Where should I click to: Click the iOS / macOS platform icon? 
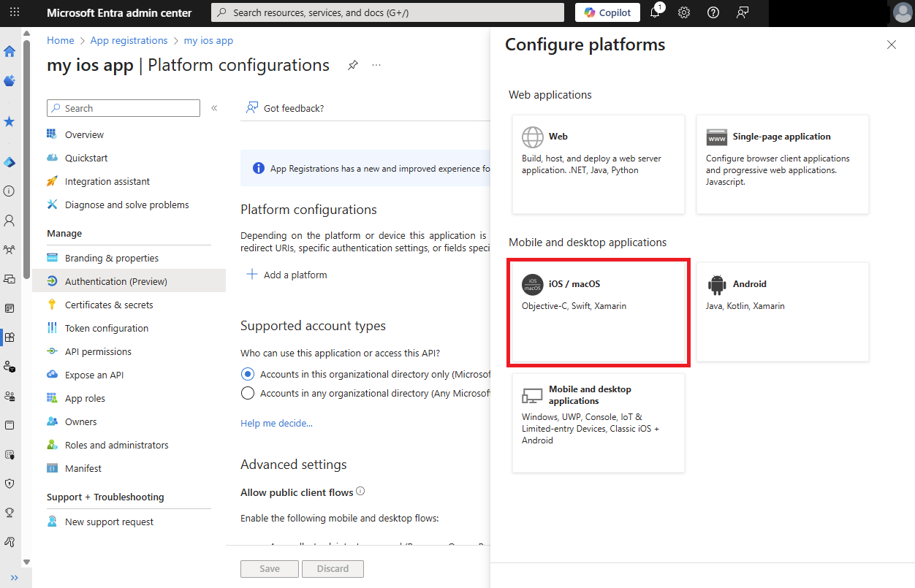pyautogui.click(x=533, y=285)
